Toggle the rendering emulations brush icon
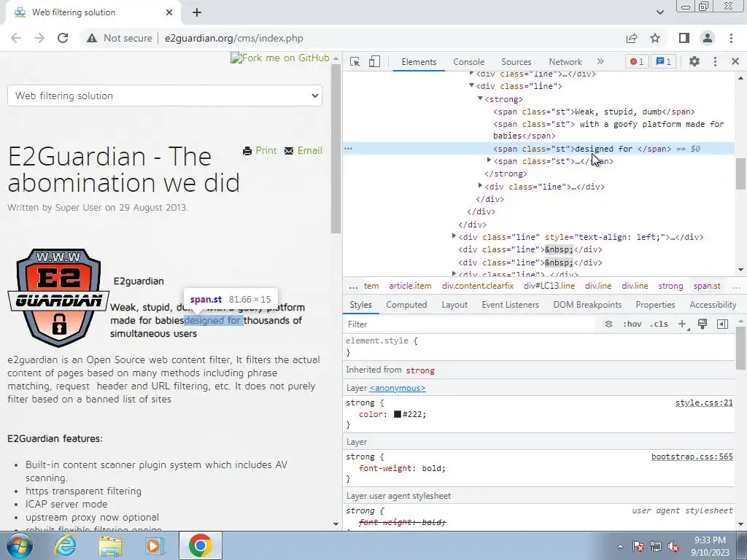 coord(703,324)
